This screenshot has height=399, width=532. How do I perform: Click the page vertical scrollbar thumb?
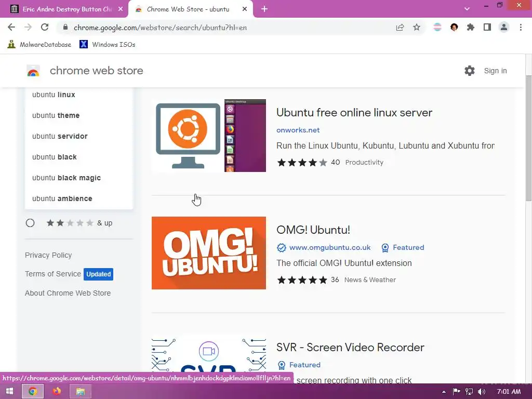click(528, 137)
